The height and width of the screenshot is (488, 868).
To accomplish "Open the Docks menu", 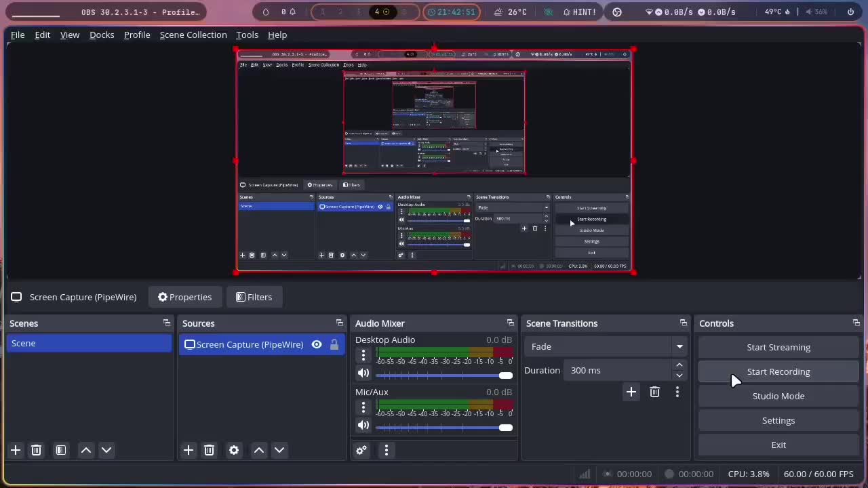I will [102, 35].
